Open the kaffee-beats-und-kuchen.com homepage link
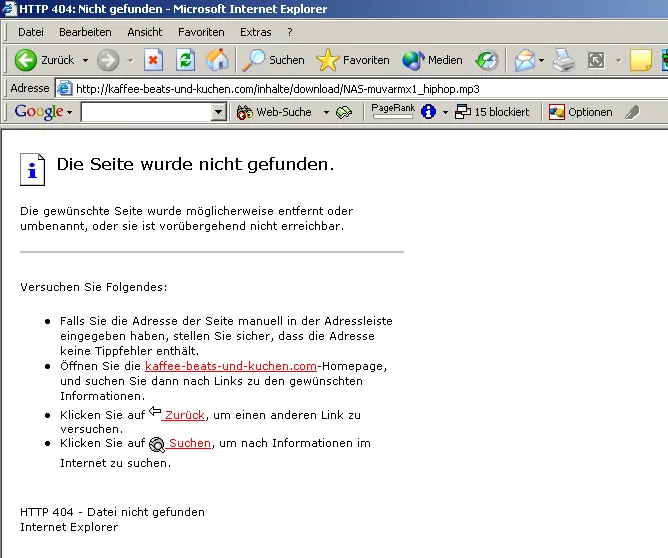 tap(231, 366)
